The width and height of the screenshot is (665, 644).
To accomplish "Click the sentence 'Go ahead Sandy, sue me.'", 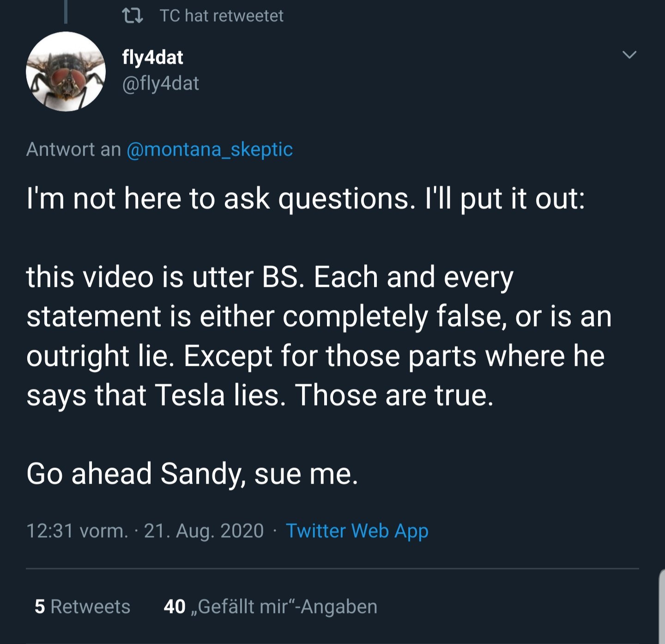I will click(x=192, y=474).
